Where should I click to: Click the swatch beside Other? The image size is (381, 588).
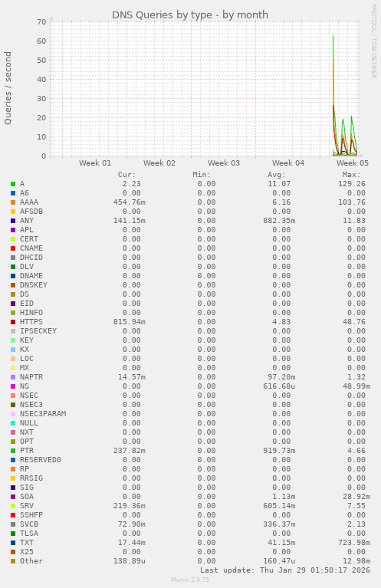(x=13, y=561)
